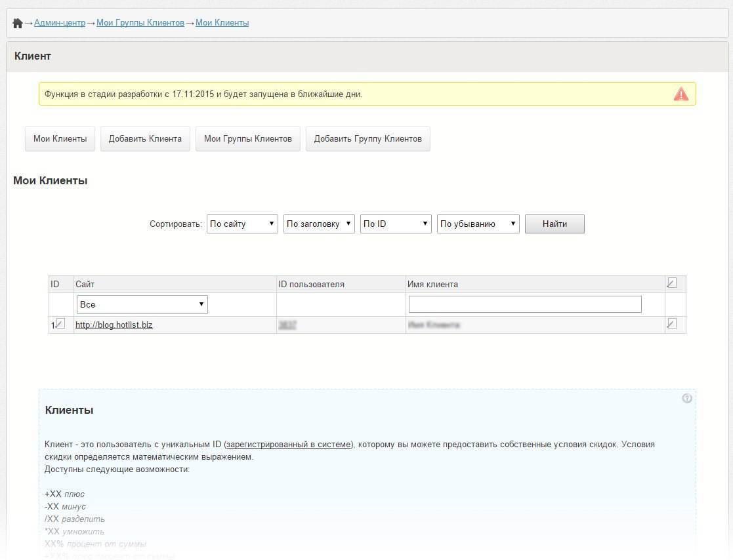The width and height of the screenshot is (733, 560).
Task: Click edit icon in table header column
Action: coord(671,283)
